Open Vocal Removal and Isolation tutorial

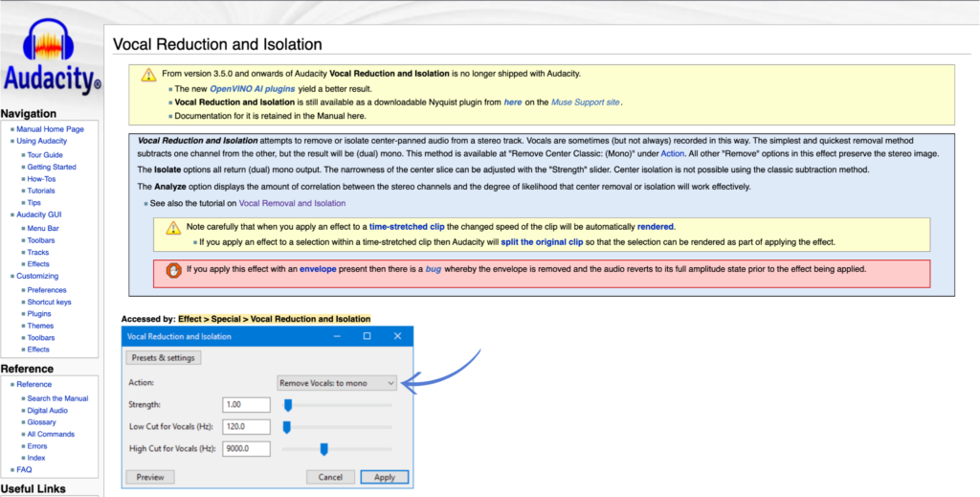tap(292, 204)
